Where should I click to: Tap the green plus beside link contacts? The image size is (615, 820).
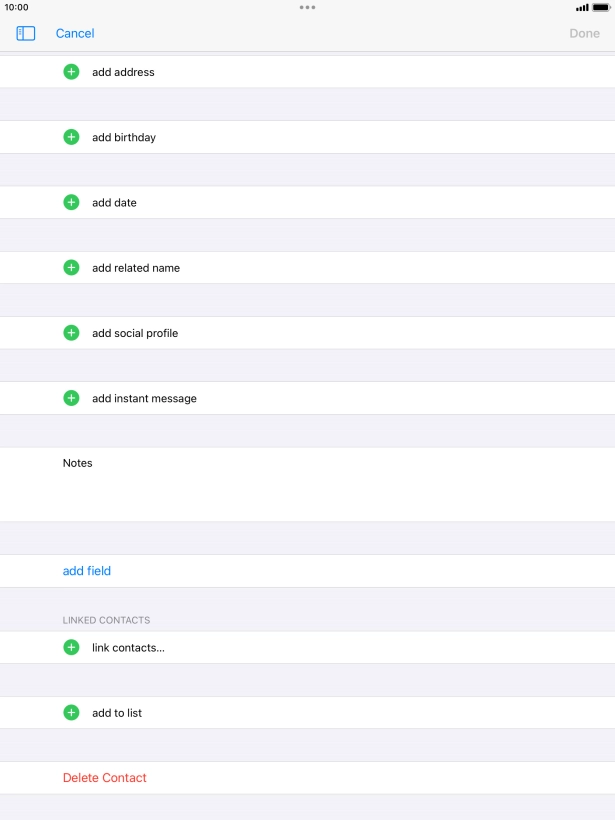click(x=71, y=647)
